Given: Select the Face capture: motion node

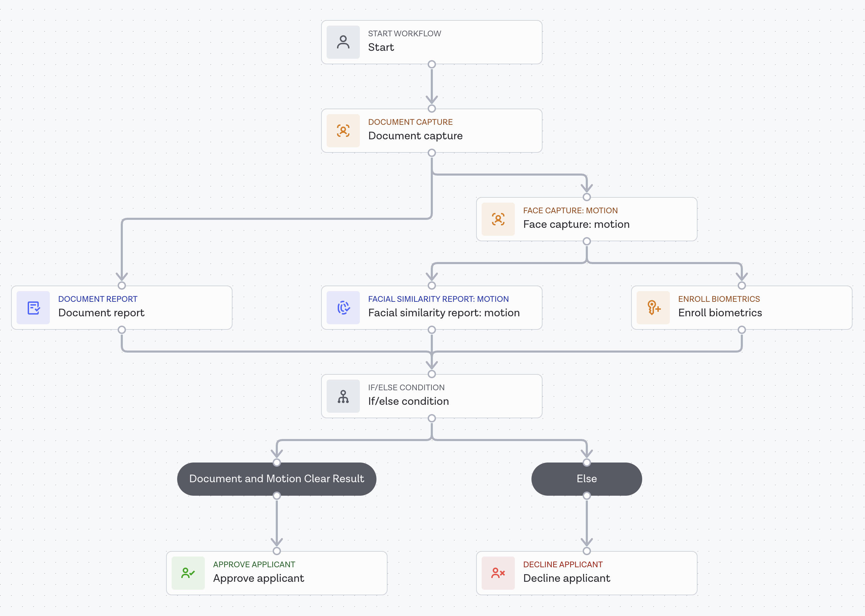Looking at the screenshot, I should coord(587,219).
